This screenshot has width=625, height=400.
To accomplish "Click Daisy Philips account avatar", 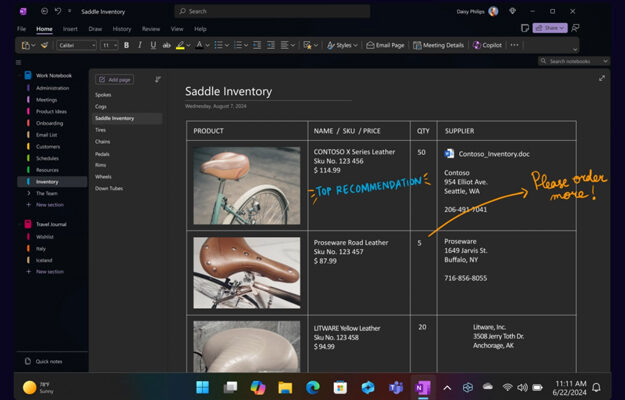I will 493,12.
